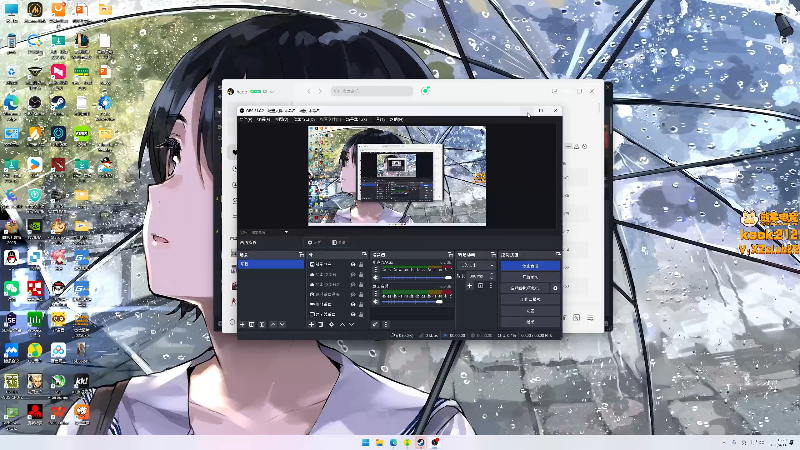Click green circle icon in KOOK title bar
Image resolution: width=800 pixels, height=450 pixels.
tap(425, 91)
